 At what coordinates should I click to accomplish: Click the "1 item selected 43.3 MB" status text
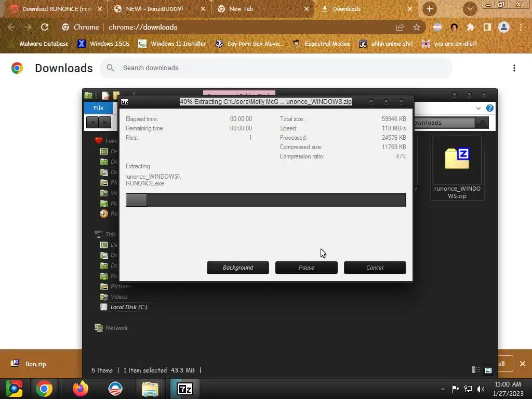pos(159,370)
